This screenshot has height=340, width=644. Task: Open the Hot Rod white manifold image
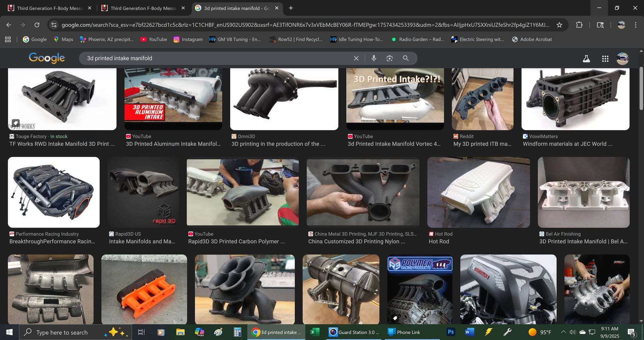[x=478, y=192]
